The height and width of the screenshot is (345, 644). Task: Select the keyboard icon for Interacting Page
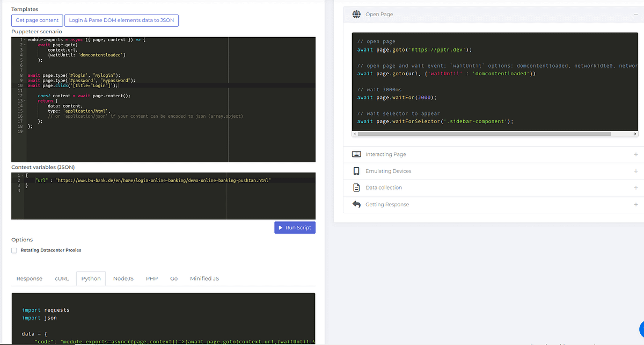(356, 154)
